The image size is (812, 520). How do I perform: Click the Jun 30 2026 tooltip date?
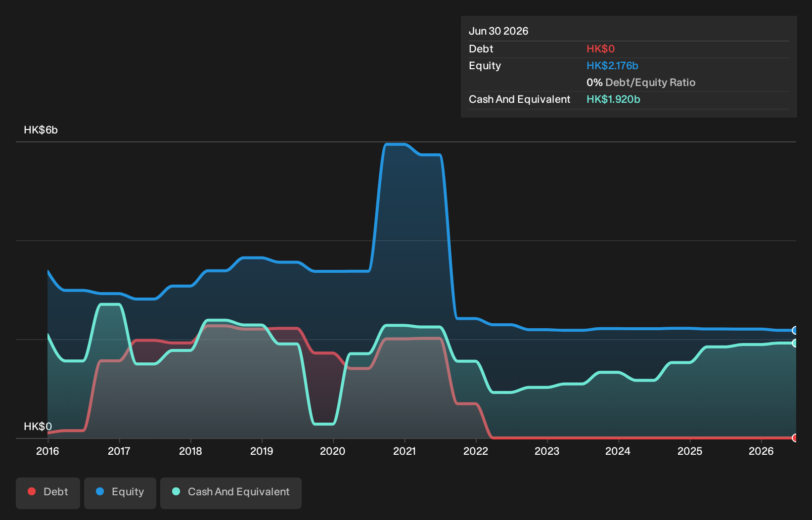click(498, 31)
